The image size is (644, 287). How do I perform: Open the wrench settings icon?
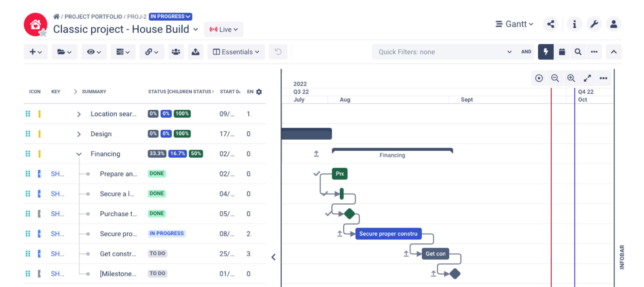594,24
